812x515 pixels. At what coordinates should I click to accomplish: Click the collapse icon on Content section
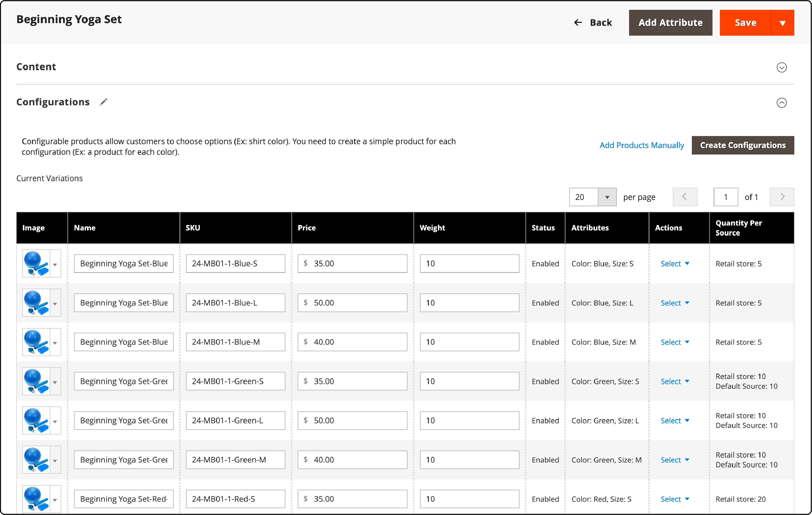click(782, 67)
